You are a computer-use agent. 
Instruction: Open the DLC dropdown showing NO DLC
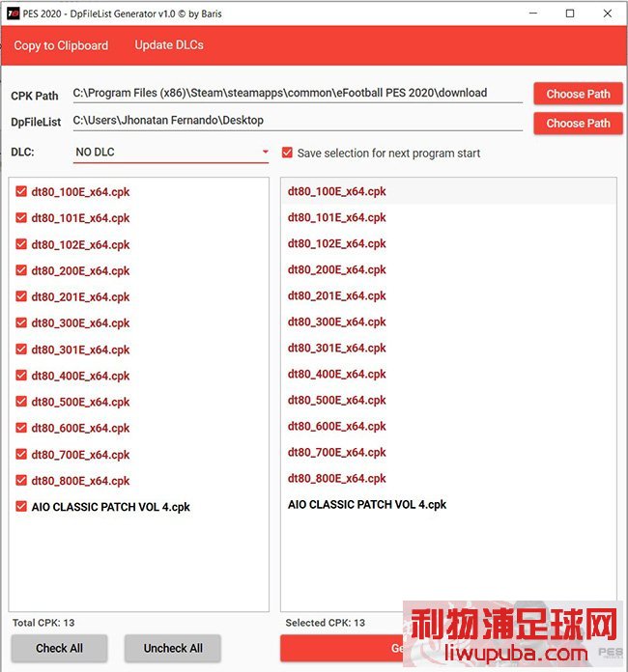171,153
